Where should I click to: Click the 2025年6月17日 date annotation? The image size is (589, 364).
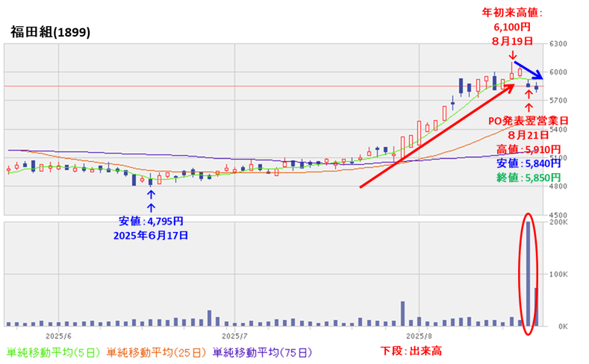click(151, 236)
